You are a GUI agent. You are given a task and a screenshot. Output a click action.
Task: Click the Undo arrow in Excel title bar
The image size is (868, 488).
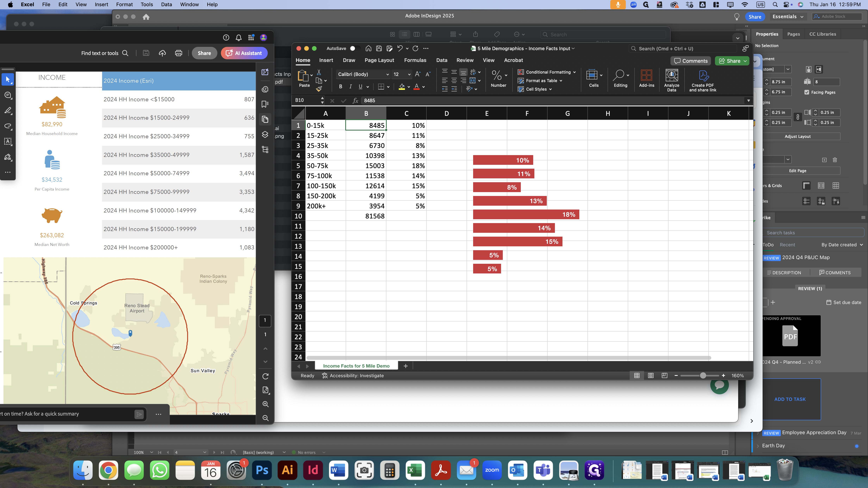pos(400,48)
